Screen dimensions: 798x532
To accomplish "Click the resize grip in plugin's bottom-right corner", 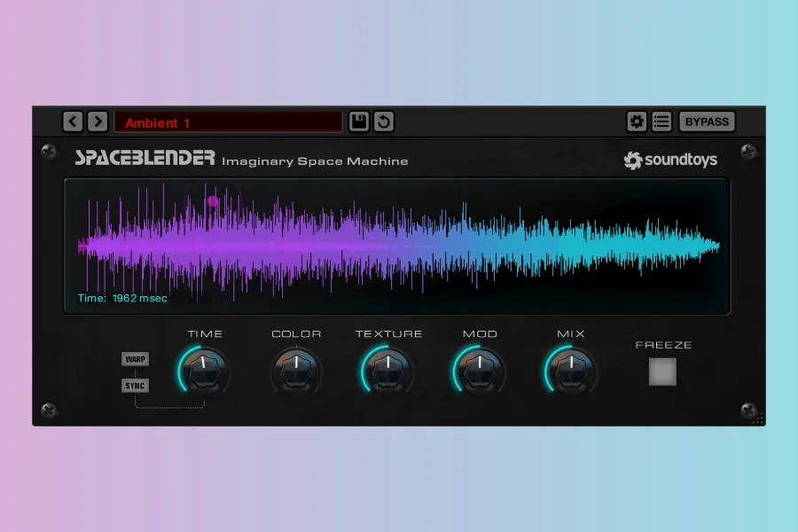I will 758,419.
